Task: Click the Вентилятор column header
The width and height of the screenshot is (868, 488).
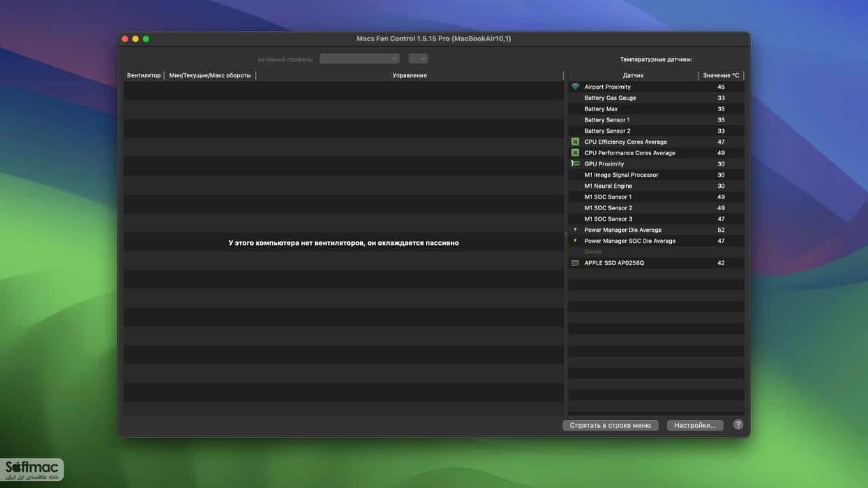Action: tap(144, 75)
